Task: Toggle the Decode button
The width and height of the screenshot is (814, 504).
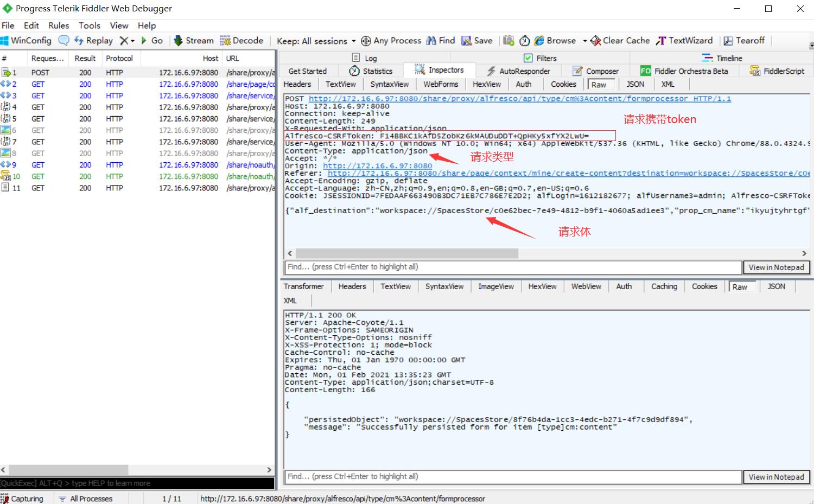Action: (x=241, y=41)
